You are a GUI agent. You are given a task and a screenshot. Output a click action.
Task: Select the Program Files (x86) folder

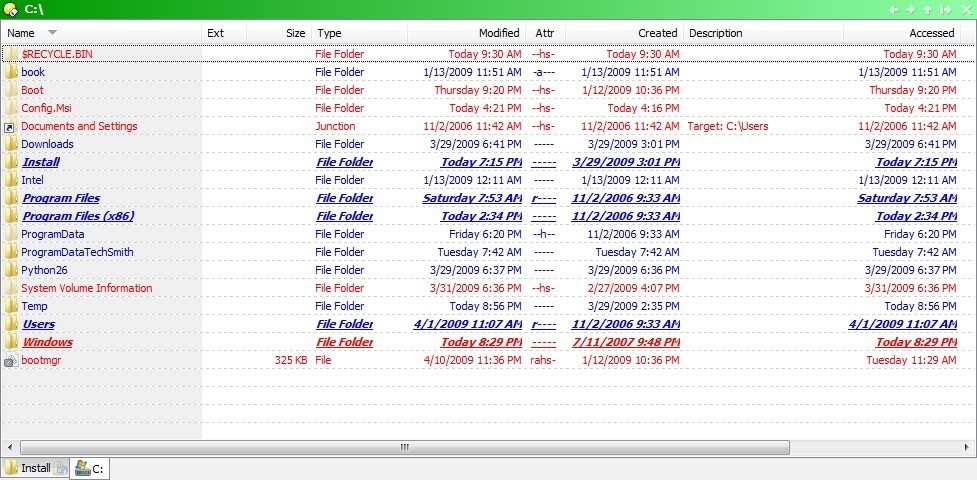point(78,216)
